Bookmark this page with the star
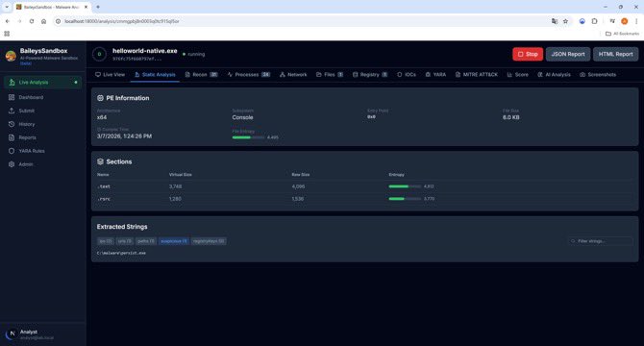The image size is (644, 346). point(565,21)
